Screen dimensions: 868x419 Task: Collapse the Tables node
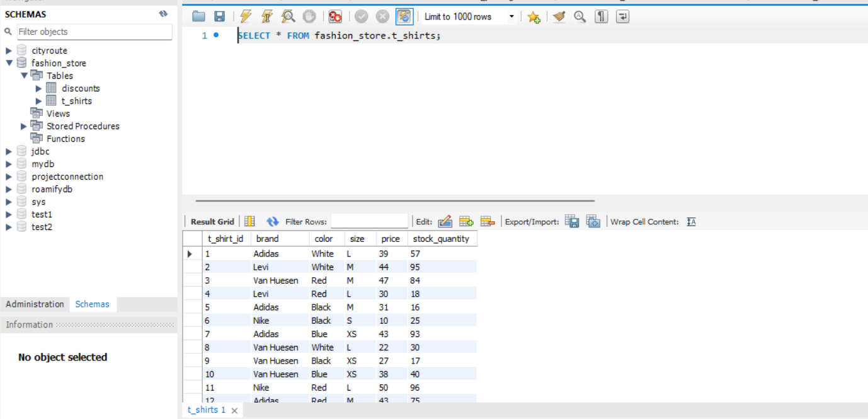(x=24, y=76)
